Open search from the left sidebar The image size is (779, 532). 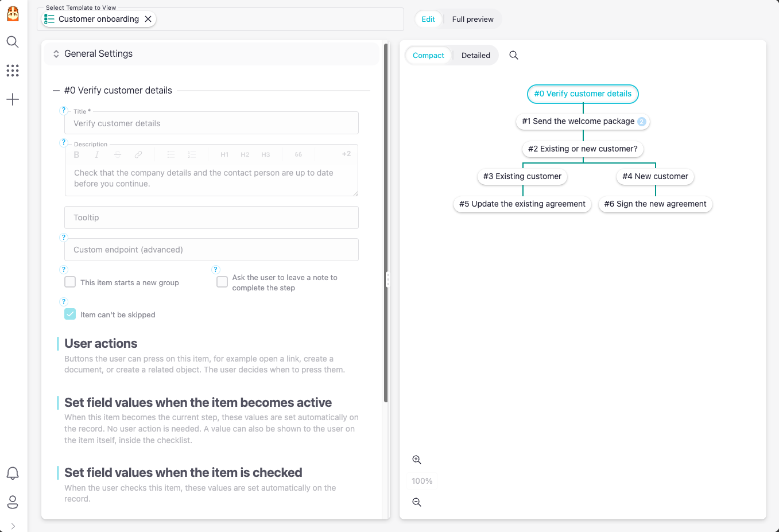click(13, 42)
